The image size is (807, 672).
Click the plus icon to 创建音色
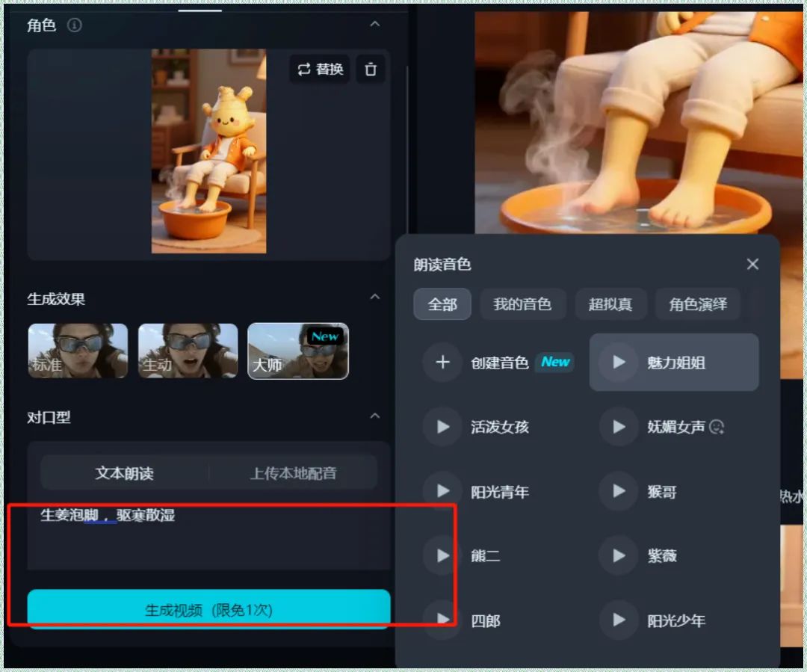click(x=442, y=362)
